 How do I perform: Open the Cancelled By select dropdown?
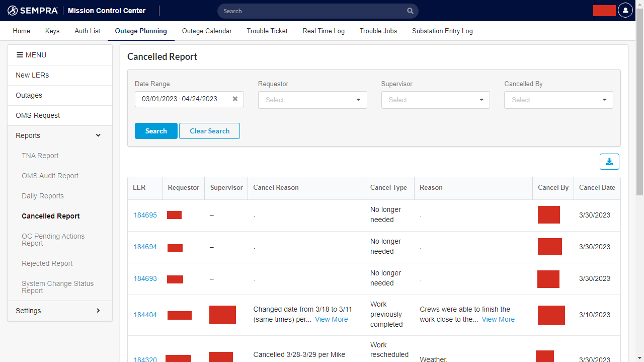(558, 100)
